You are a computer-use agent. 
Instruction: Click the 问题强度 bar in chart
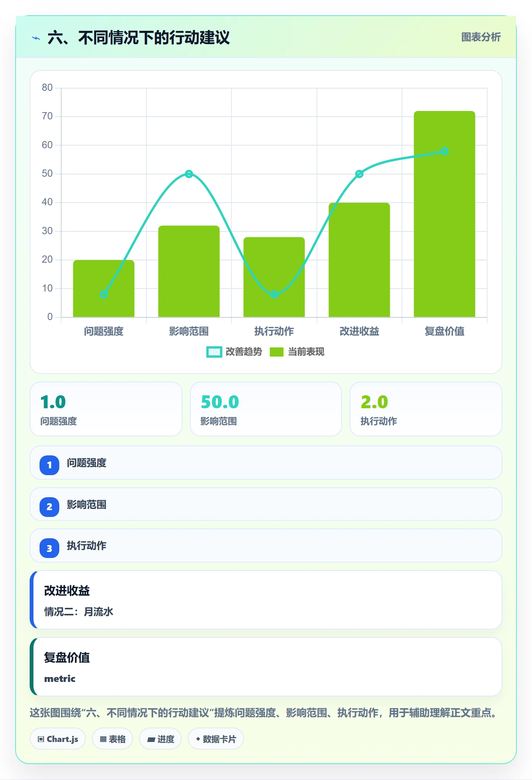click(104, 289)
